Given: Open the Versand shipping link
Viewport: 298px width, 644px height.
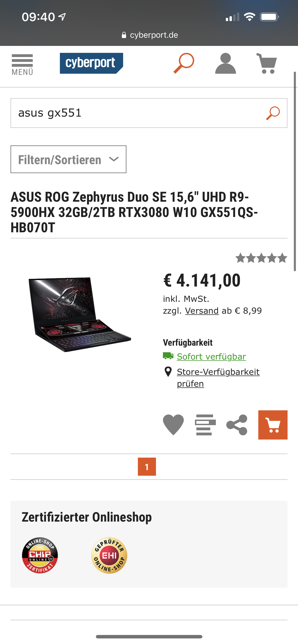Looking at the screenshot, I should coord(202,311).
